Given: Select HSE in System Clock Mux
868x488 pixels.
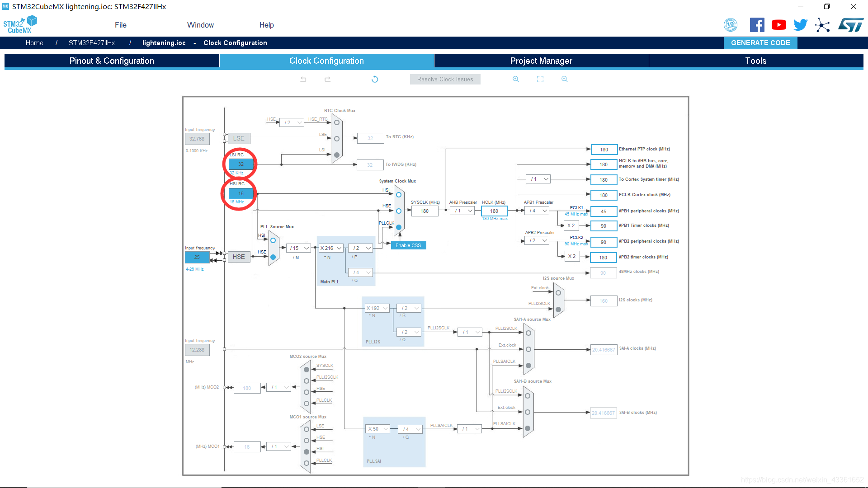Looking at the screenshot, I should 399,211.
